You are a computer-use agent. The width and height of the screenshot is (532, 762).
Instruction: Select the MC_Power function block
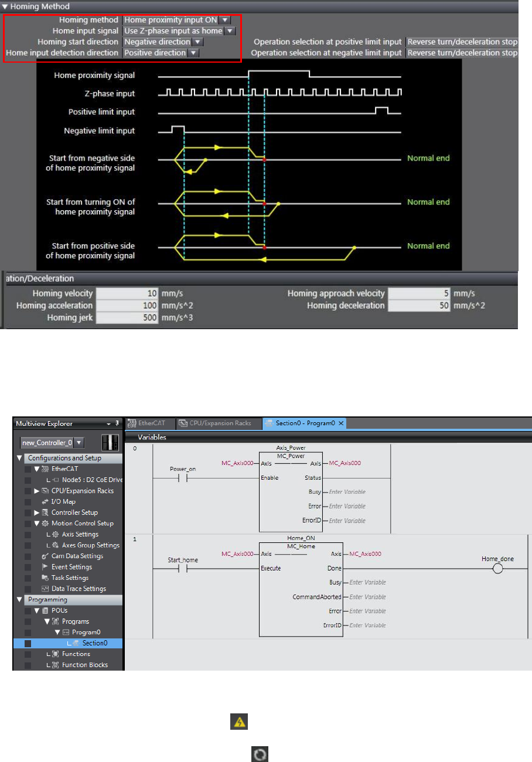(x=291, y=491)
